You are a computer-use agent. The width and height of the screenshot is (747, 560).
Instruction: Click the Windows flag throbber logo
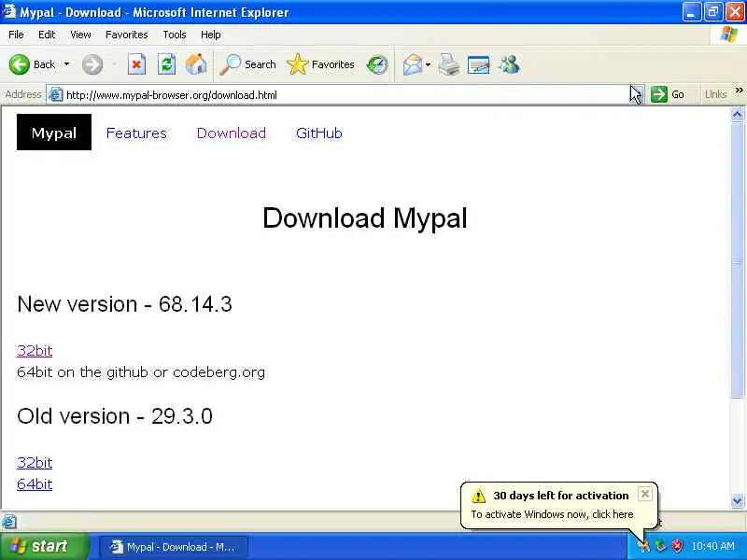(729, 35)
